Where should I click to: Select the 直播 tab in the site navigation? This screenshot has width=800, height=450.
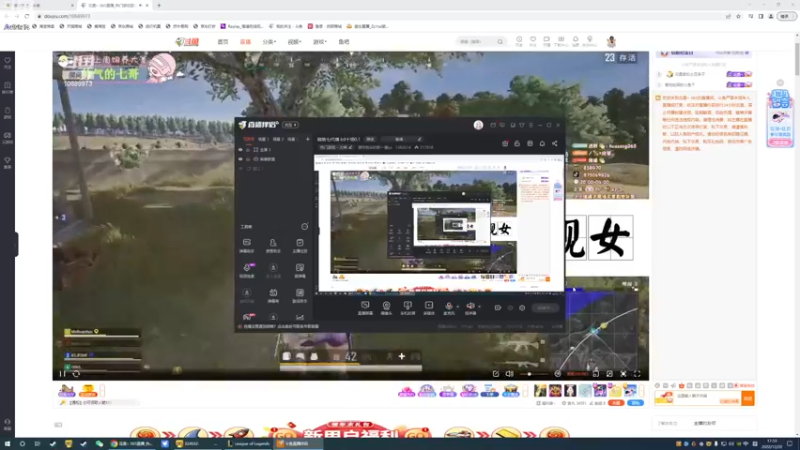(245, 42)
